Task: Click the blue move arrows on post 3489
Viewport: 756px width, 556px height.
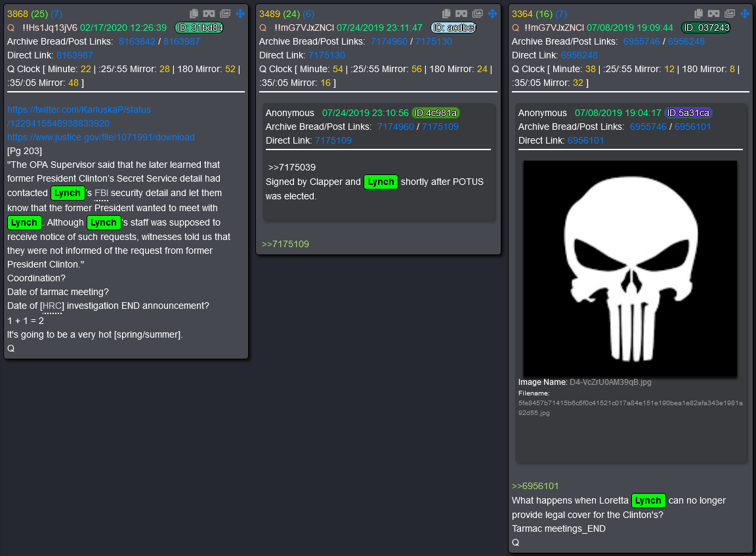Action: coord(492,14)
